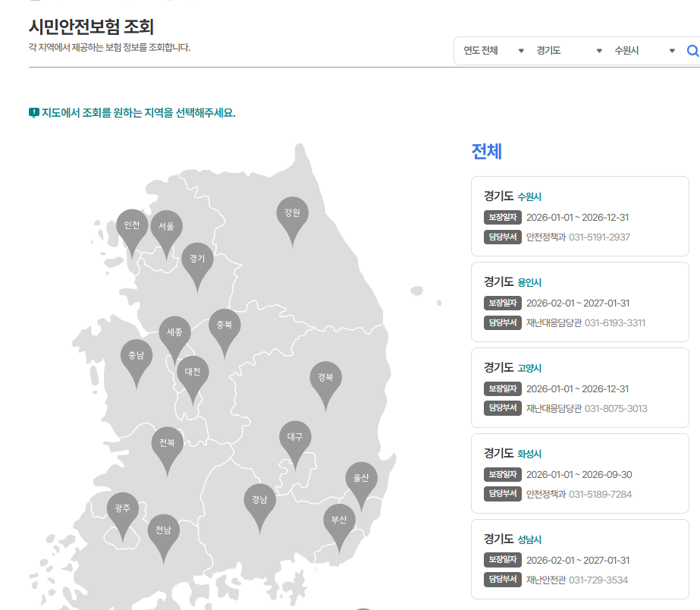Click phone number 031-5191-2937

pos(599,237)
